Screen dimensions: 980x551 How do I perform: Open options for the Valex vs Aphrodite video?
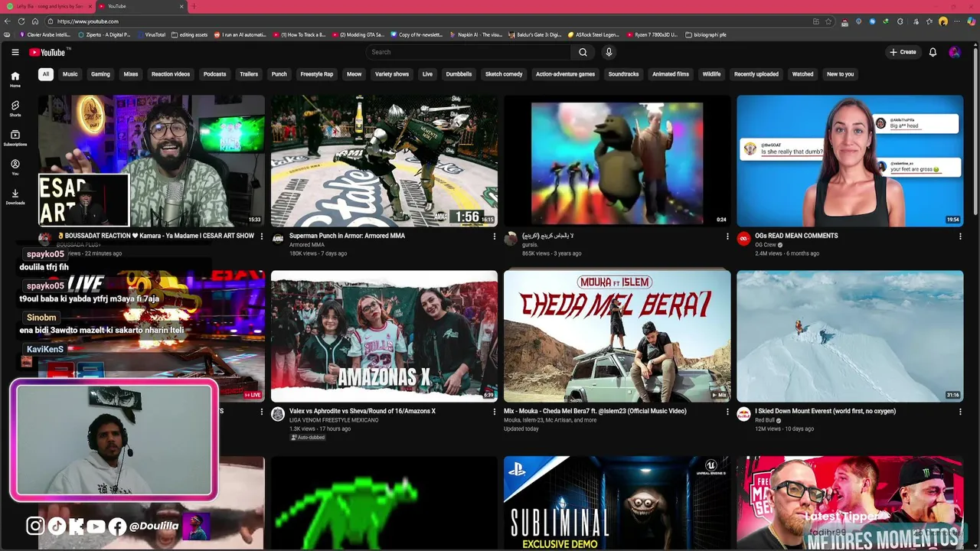tap(494, 412)
